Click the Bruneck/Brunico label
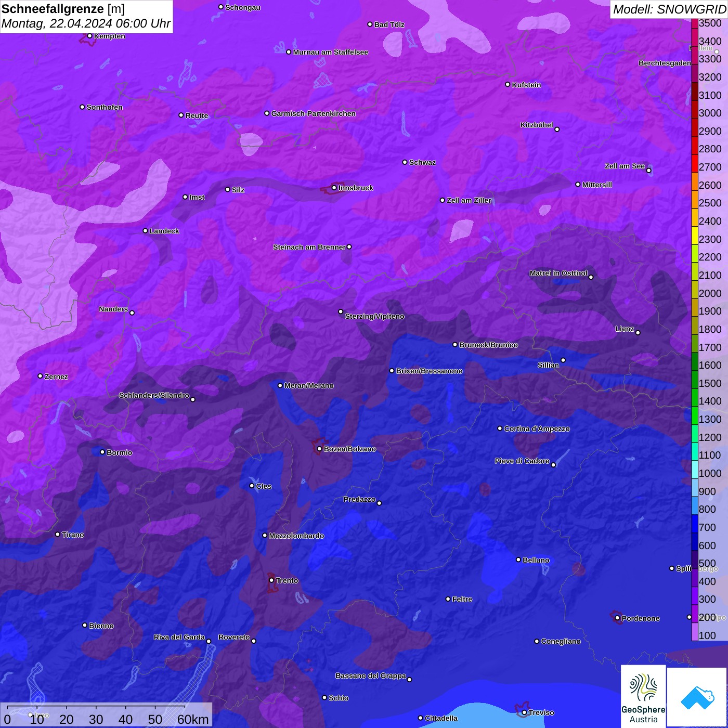728x728 pixels. [488, 345]
